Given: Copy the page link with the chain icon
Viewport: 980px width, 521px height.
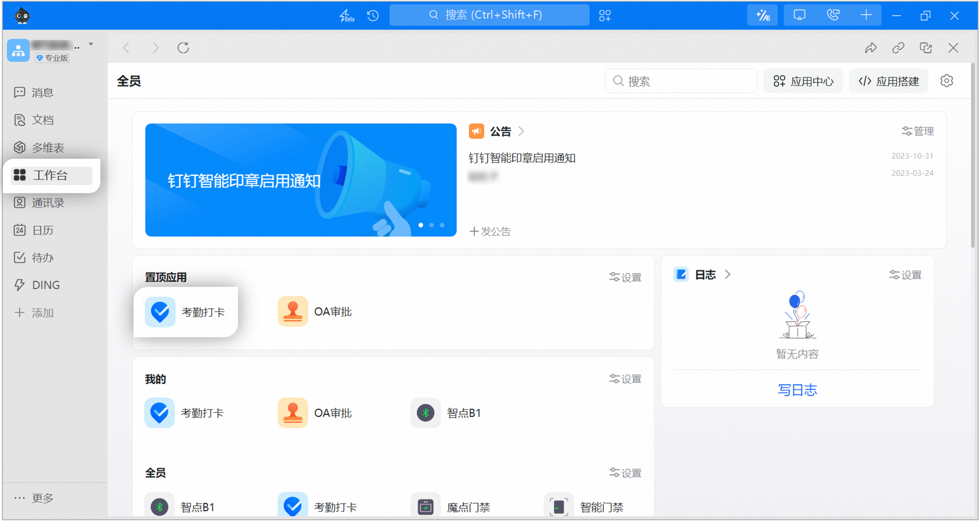Looking at the screenshot, I should click(898, 48).
